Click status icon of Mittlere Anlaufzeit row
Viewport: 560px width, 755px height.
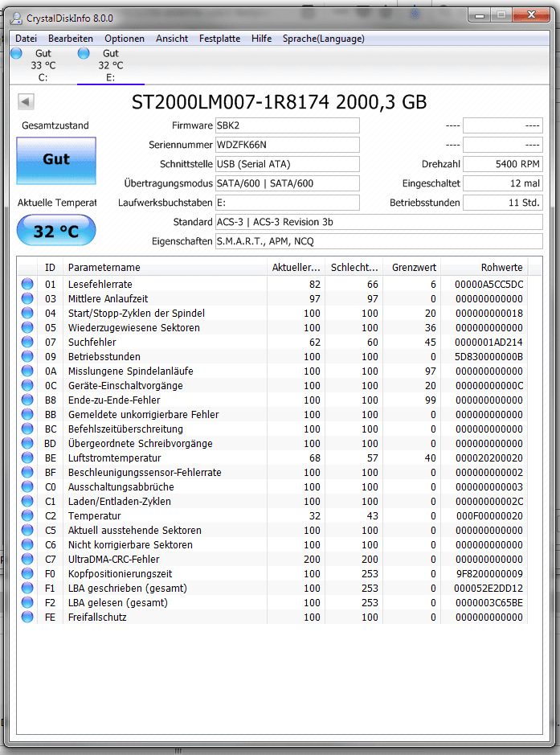27,298
